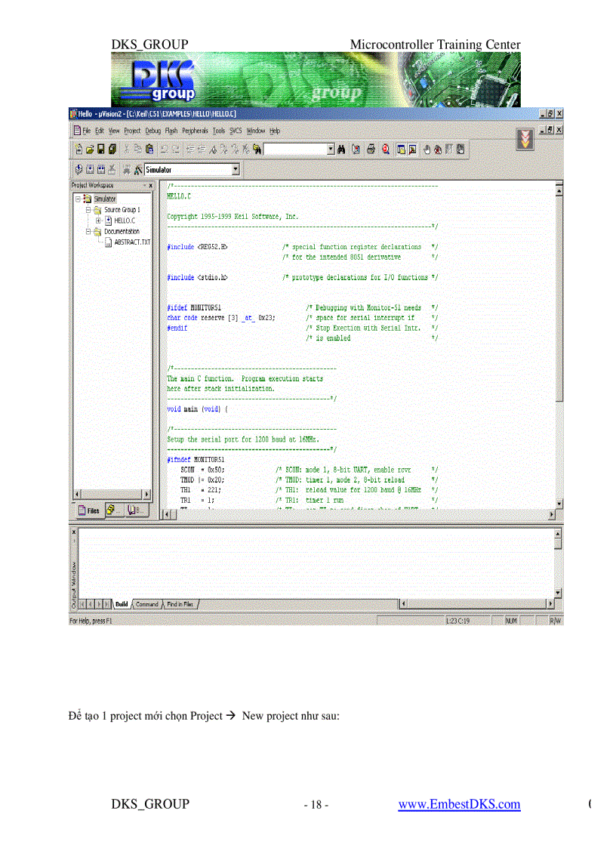Open the Peripherals menu
The height and width of the screenshot is (848, 616).
(196, 130)
